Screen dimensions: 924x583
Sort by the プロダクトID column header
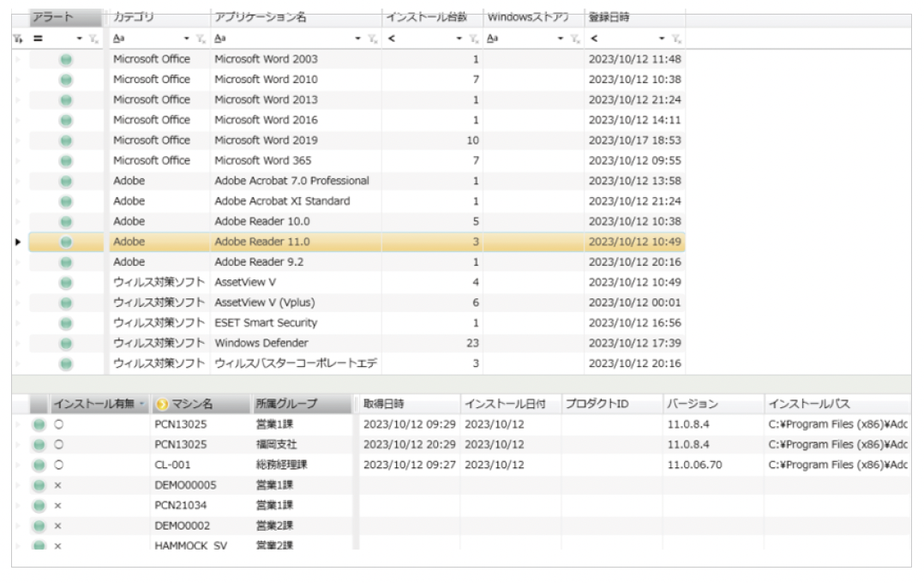[x=612, y=405]
